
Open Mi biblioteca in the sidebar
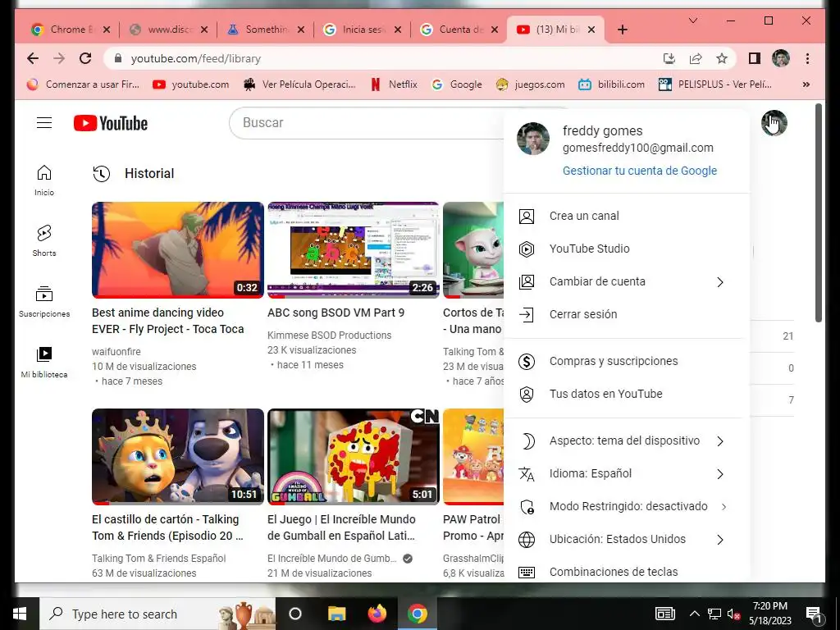click(x=44, y=362)
